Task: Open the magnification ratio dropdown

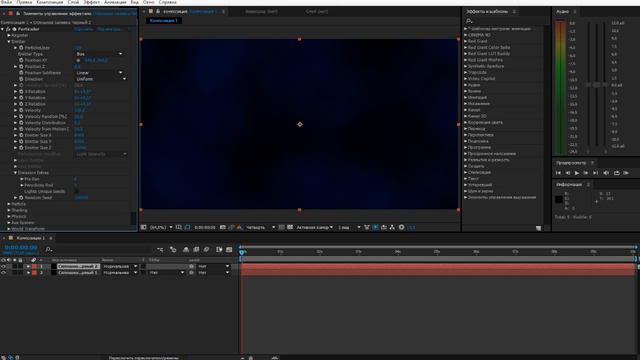Action: coord(161,227)
